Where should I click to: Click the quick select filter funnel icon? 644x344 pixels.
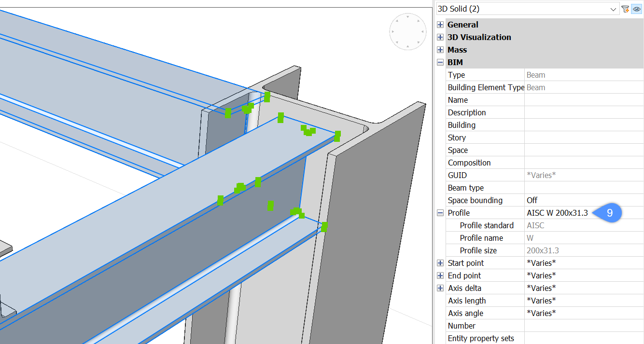[625, 9]
